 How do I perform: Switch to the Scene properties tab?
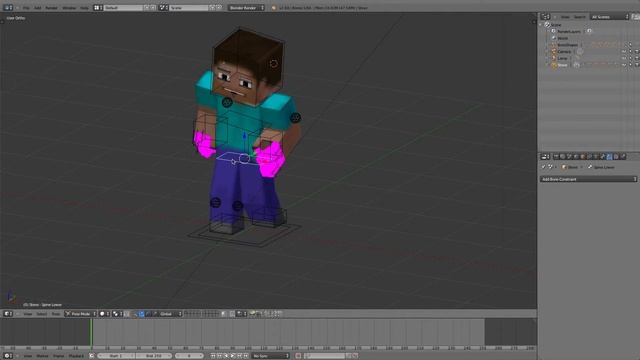[x=569, y=157]
